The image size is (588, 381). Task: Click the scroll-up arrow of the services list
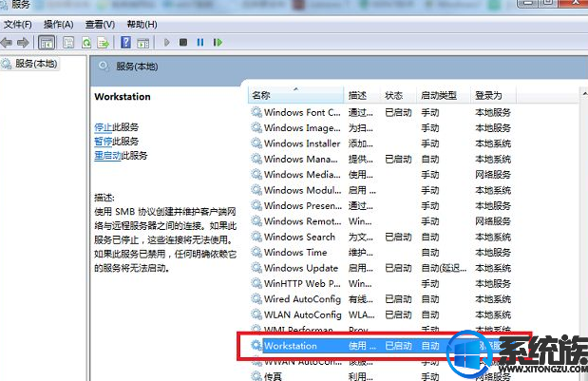pyautogui.click(x=584, y=93)
